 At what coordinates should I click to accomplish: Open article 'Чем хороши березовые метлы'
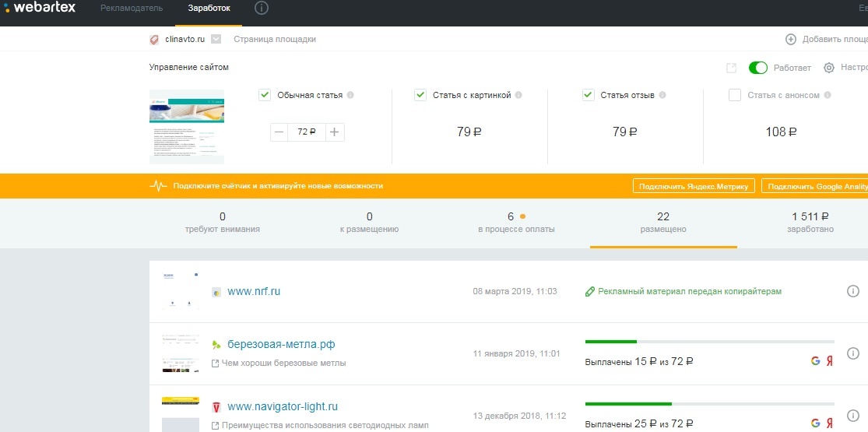pyautogui.click(x=283, y=364)
